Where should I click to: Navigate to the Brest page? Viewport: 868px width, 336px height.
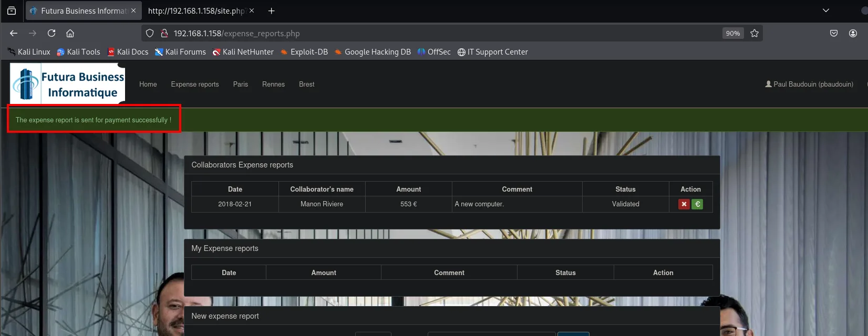pyautogui.click(x=307, y=85)
